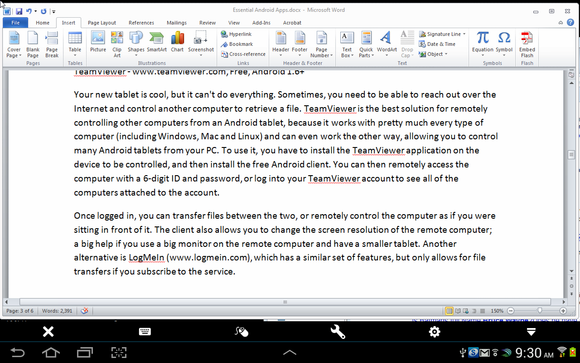
Task: Show the remote keyboard
Action: tap(145, 332)
